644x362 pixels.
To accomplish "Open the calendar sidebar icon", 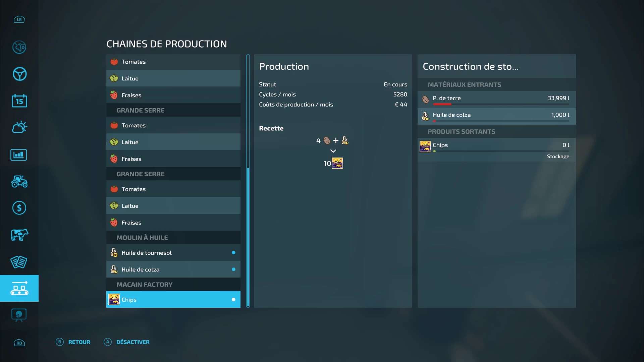I will pos(19,101).
